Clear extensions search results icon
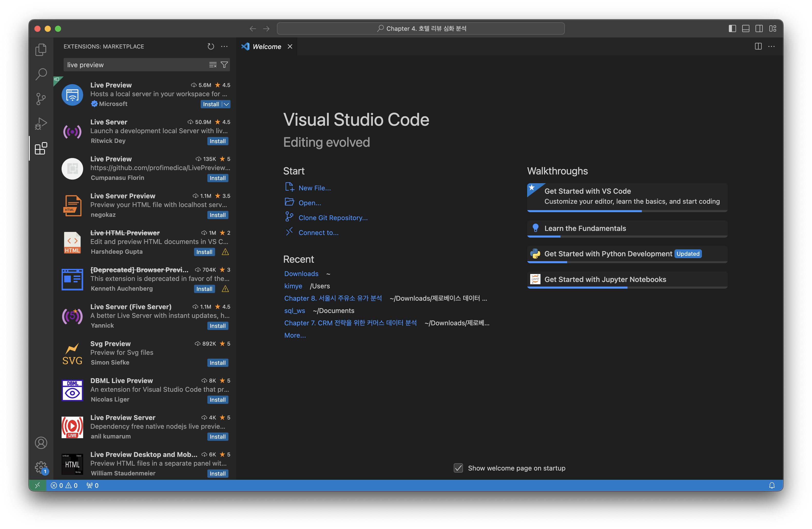 click(213, 65)
